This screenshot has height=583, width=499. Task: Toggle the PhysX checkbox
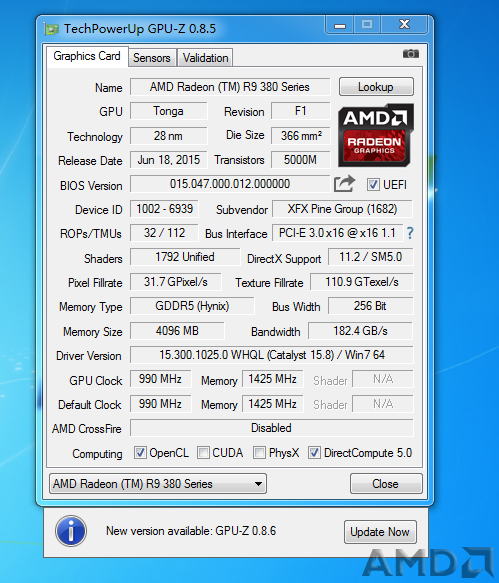[259, 453]
